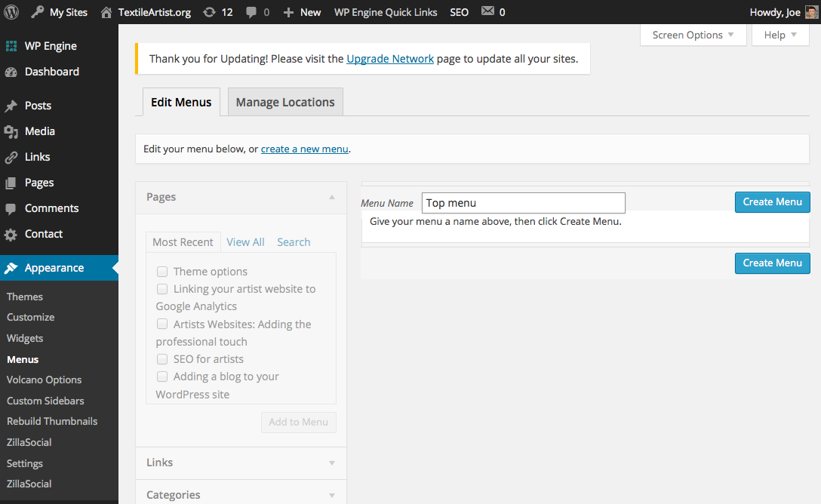This screenshot has width=821, height=504.
Task: Select the View All pages tab
Action: tap(245, 242)
